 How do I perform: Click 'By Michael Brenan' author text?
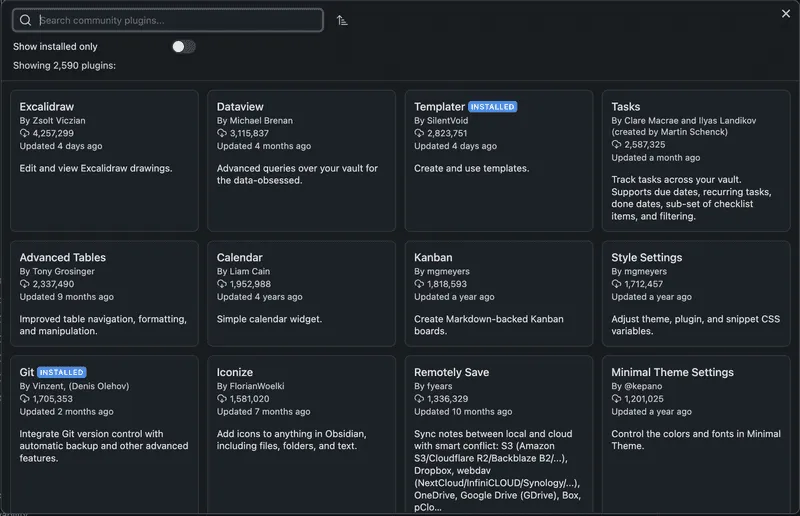click(x=255, y=120)
